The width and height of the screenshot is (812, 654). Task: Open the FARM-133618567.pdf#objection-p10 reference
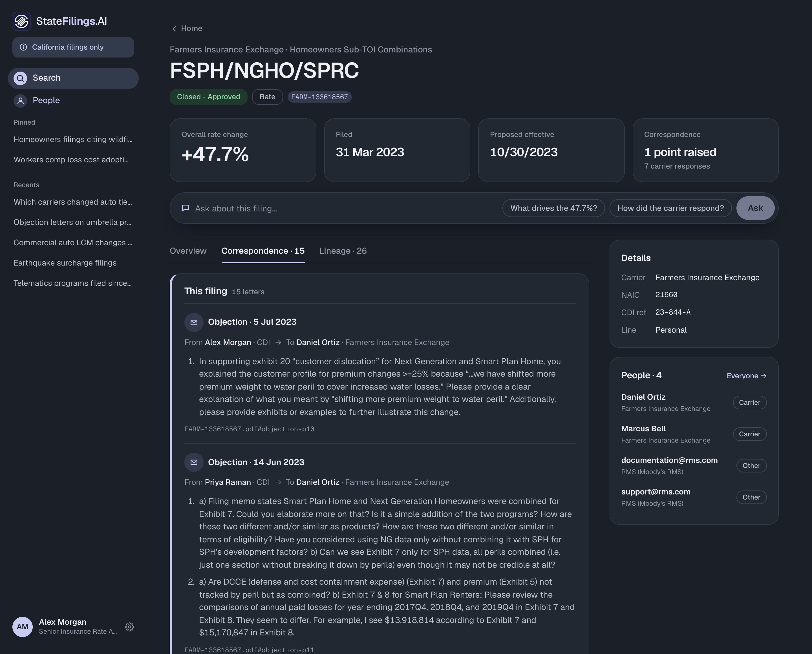click(x=249, y=429)
